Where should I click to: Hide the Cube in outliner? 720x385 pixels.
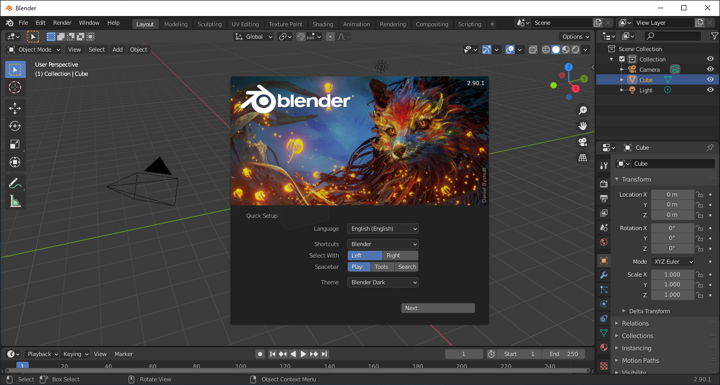point(710,80)
